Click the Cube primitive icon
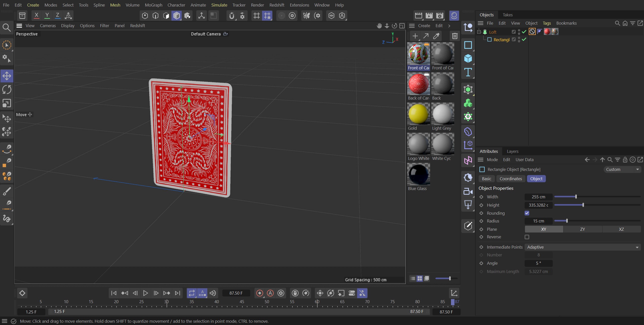The height and width of the screenshot is (325, 644). coord(468,59)
